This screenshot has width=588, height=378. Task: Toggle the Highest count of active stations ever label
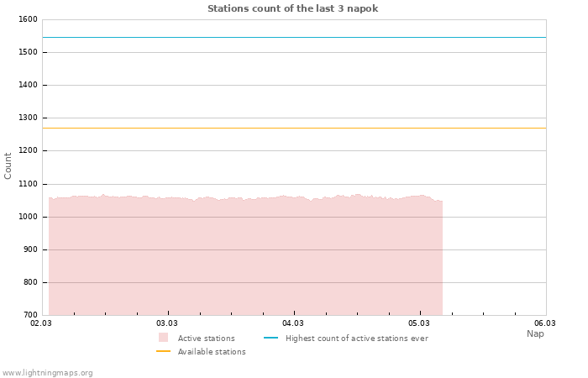click(356, 339)
